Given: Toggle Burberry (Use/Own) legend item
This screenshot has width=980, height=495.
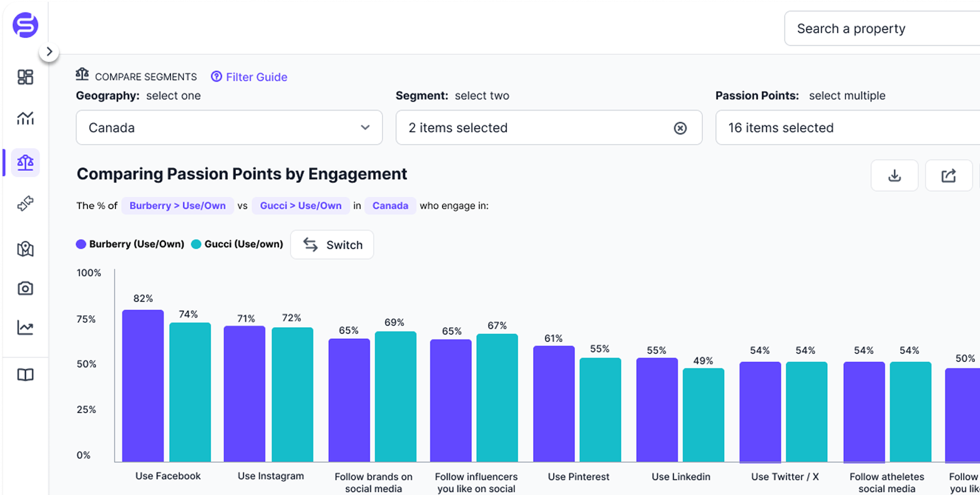Looking at the screenshot, I should 130,244.
